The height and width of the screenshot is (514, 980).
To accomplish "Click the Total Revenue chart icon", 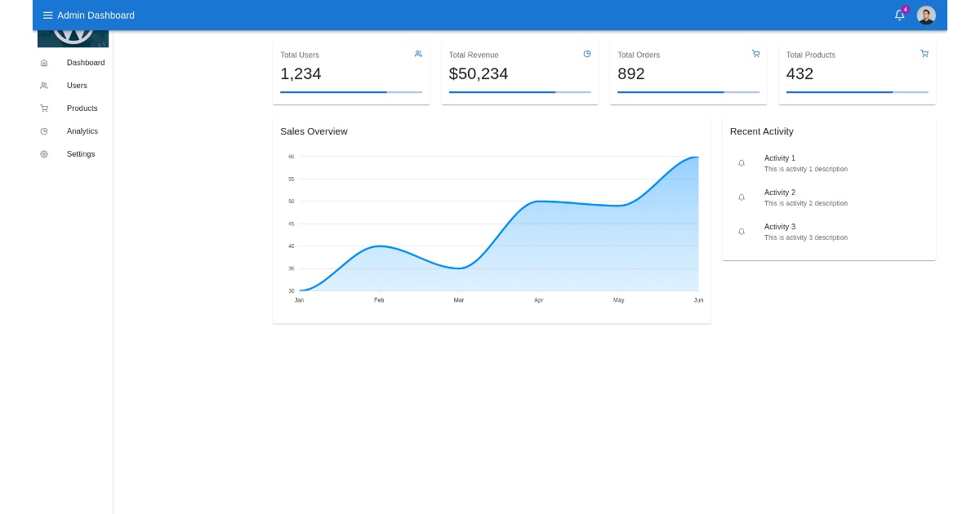I will click(586, 54).
